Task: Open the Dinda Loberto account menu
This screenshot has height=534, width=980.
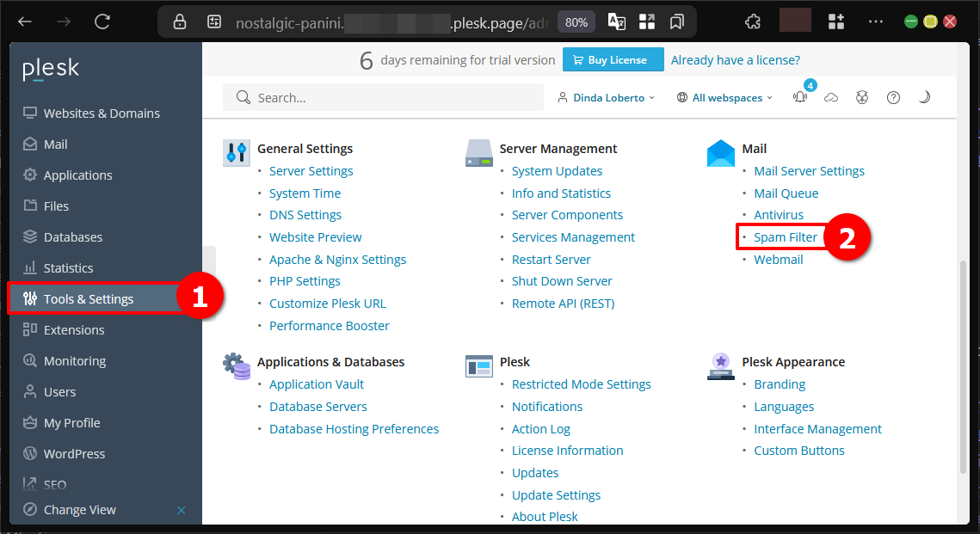Action: (x=606, y=97)
